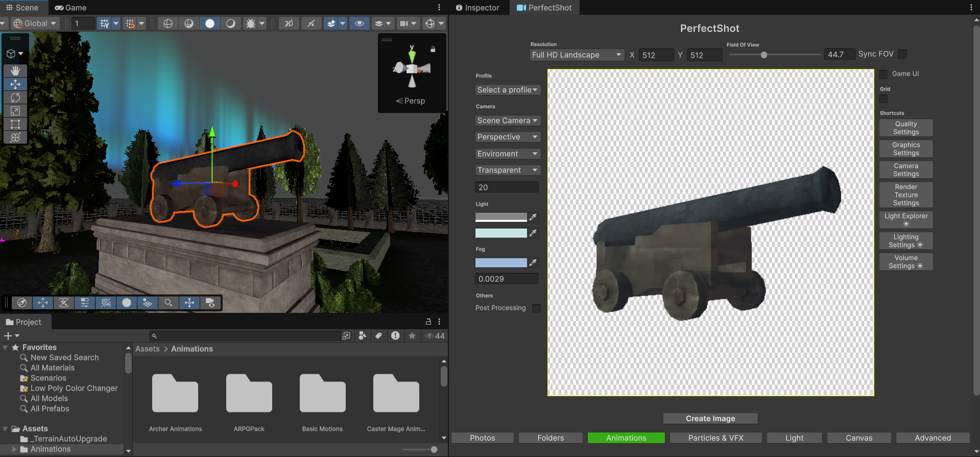
Task: Click the Project panel lock icon
Action: [x=428, y=322]
